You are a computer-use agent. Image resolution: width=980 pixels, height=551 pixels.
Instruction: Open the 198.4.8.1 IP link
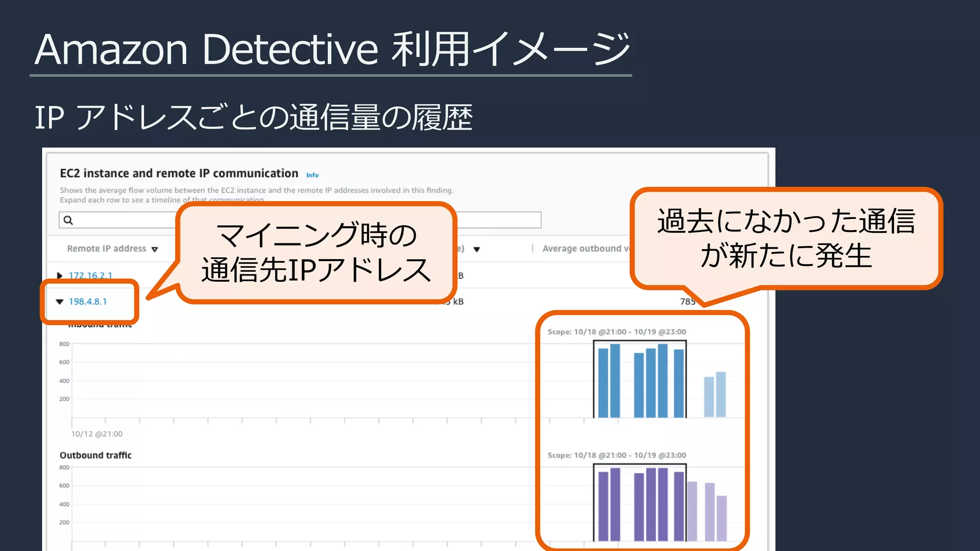(88, 302)
